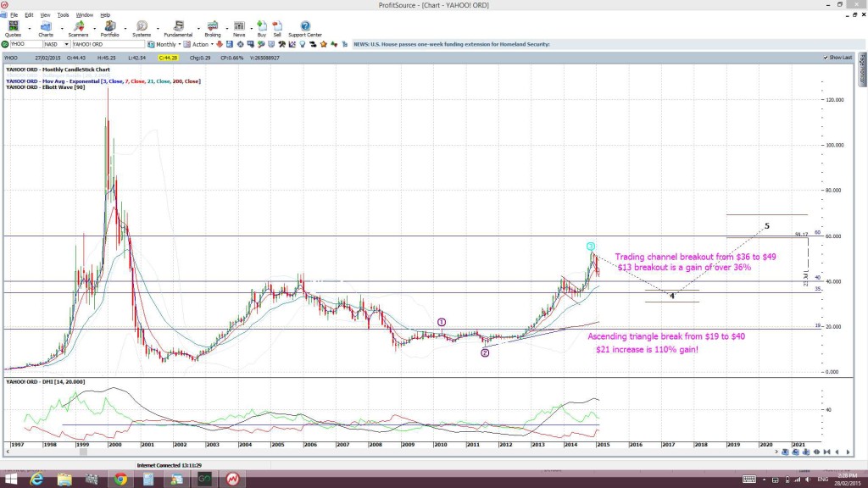Click the compress-expand chart icon at bottom
Viewport: 868px width, 488px height.
coord(816,452)
